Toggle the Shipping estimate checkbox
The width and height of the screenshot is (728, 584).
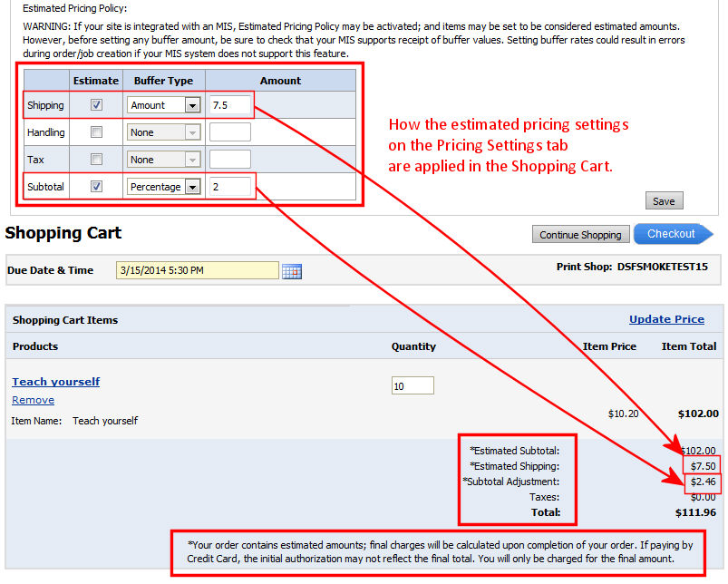97,105
